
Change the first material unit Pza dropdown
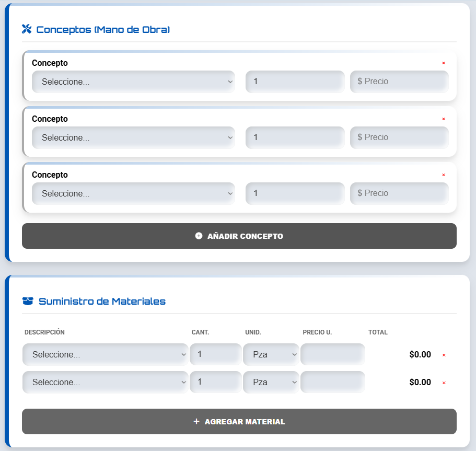(x=271, y=354)
